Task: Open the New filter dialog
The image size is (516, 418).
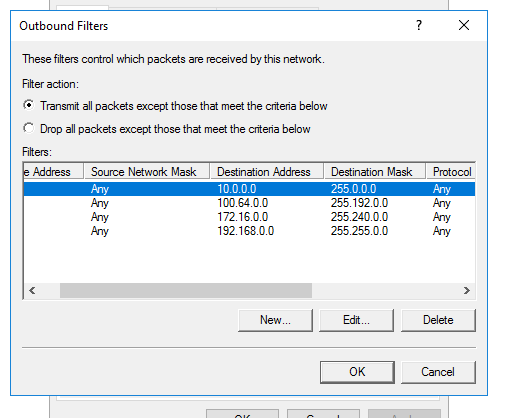Action: pos(275,320)
